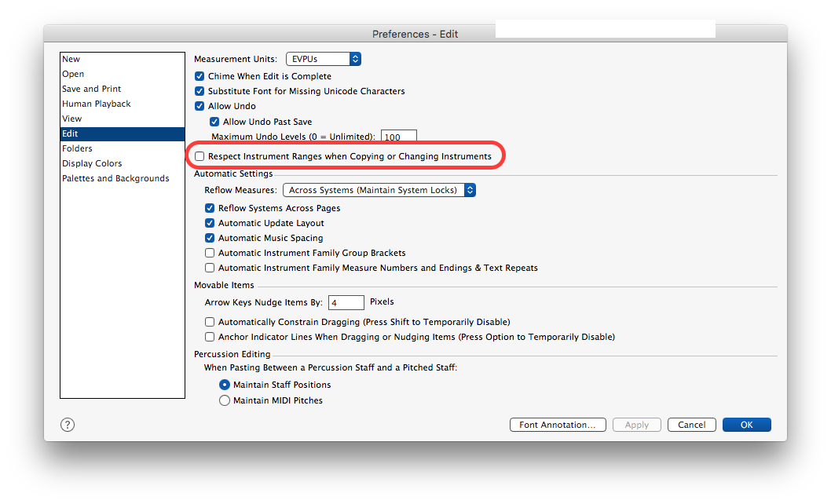The width and height of the screenshot is (831, 504).
Task: Go to Save and Print preferences
Action: click(x=91, y=89)
